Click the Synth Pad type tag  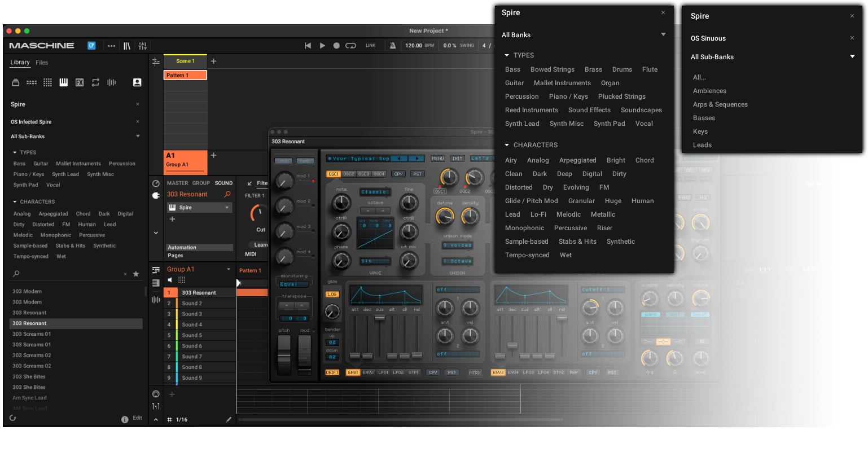tap(609, 124)
